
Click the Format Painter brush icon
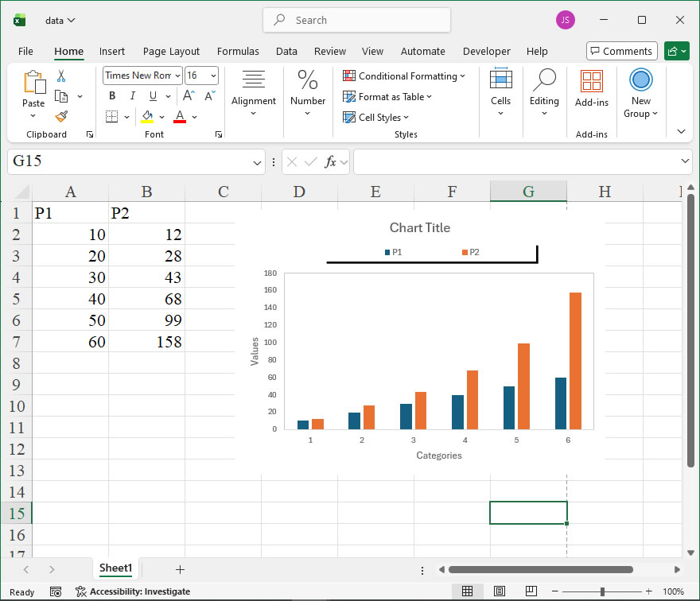point(61,116)
